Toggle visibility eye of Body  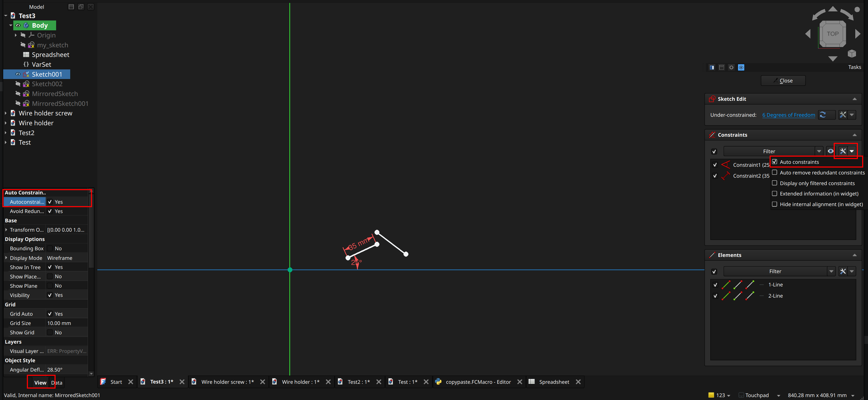[18, 25]
